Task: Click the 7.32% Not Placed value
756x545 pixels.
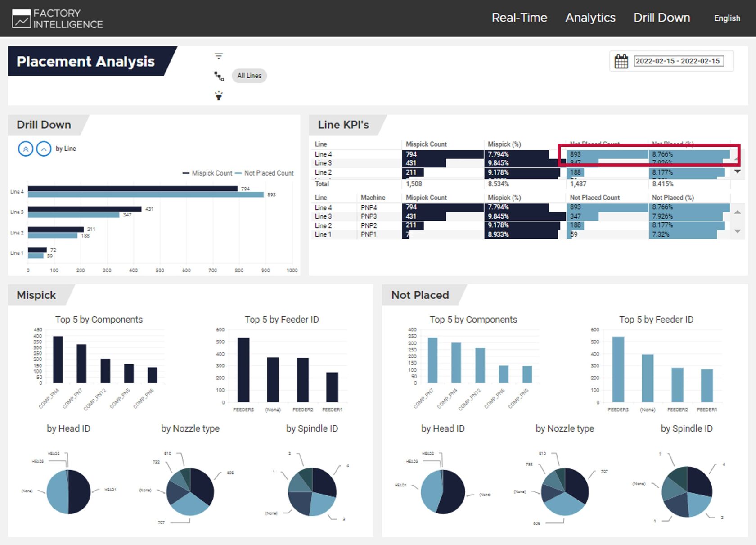Action: coord(661,234)
